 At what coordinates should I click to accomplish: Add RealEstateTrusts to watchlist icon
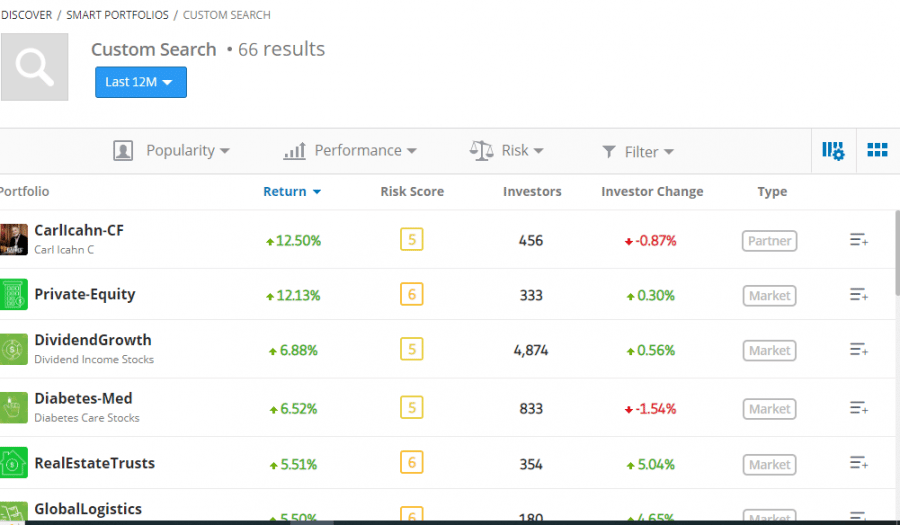coord(858,463)
